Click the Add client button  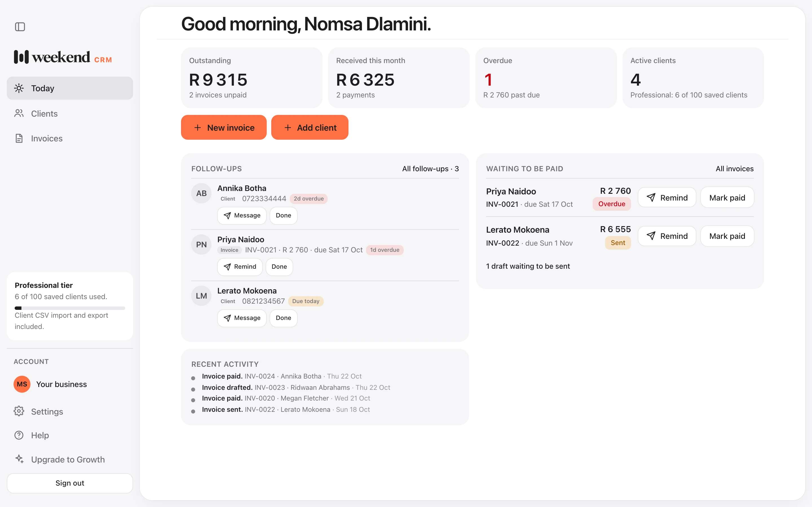coord(310,127)
